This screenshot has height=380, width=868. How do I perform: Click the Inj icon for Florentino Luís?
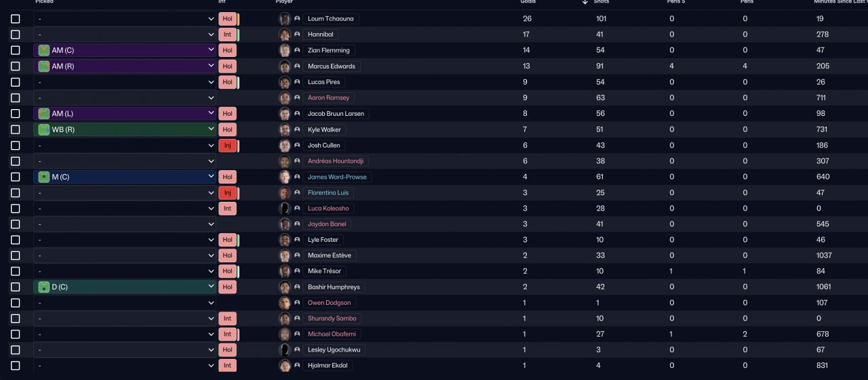click(x=227, y=193)
